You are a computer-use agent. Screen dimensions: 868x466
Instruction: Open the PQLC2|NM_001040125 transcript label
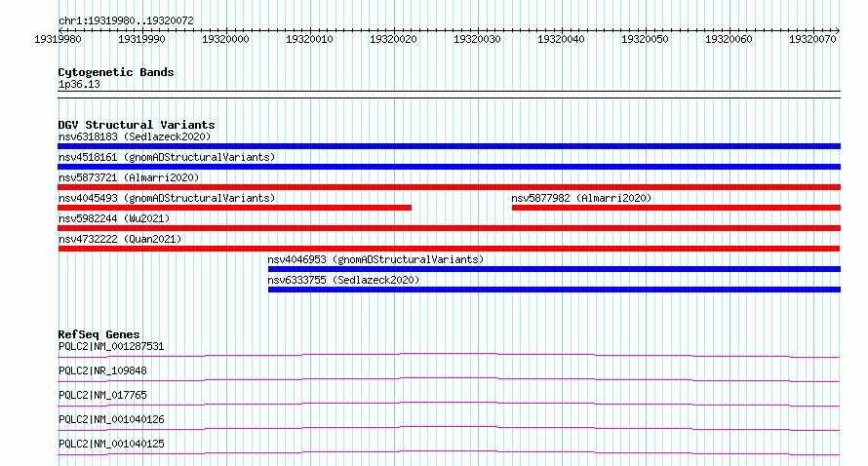coord(111,444)
